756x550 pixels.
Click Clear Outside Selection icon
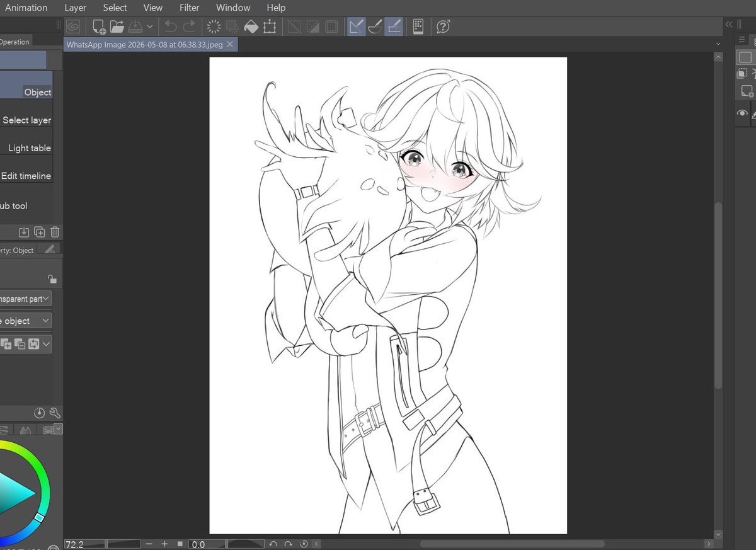point(232,26)
